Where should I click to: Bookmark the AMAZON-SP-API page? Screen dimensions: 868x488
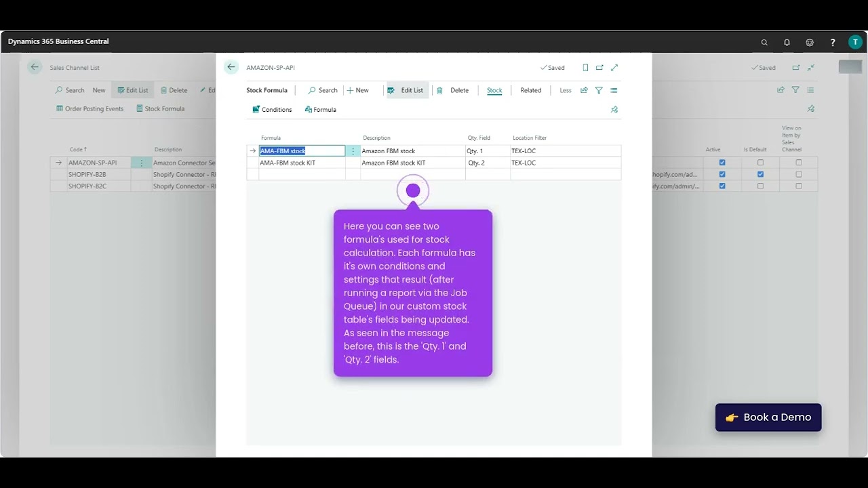[x=585, y=68]
